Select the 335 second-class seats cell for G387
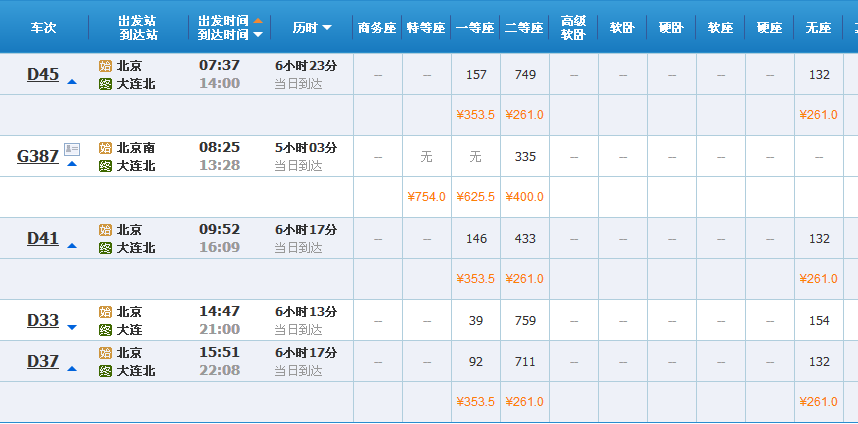The height and width of the screenshot is (424, 858). [524, 157]
